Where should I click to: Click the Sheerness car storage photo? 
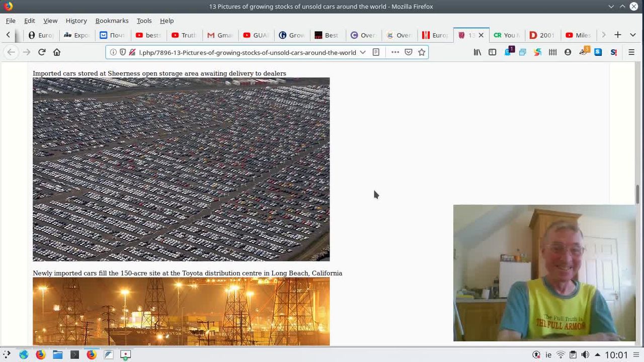tap(181, 169)
